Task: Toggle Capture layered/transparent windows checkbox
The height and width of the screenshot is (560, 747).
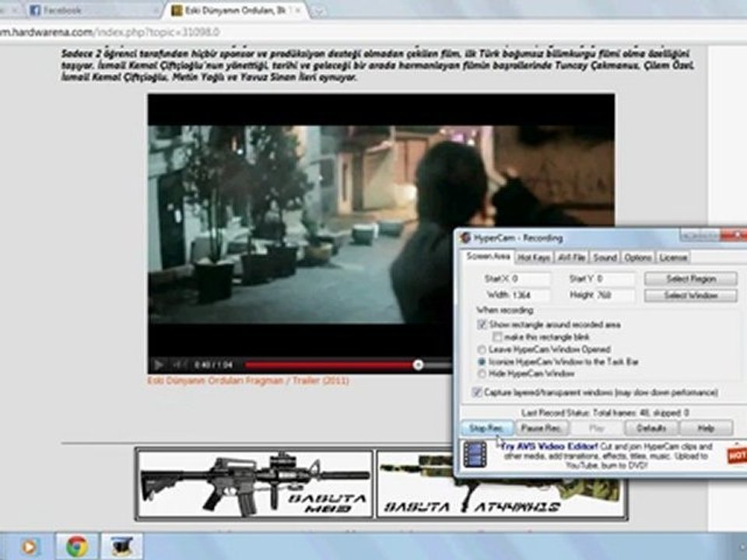Action: pyautogui.click(x=477, y=393)
